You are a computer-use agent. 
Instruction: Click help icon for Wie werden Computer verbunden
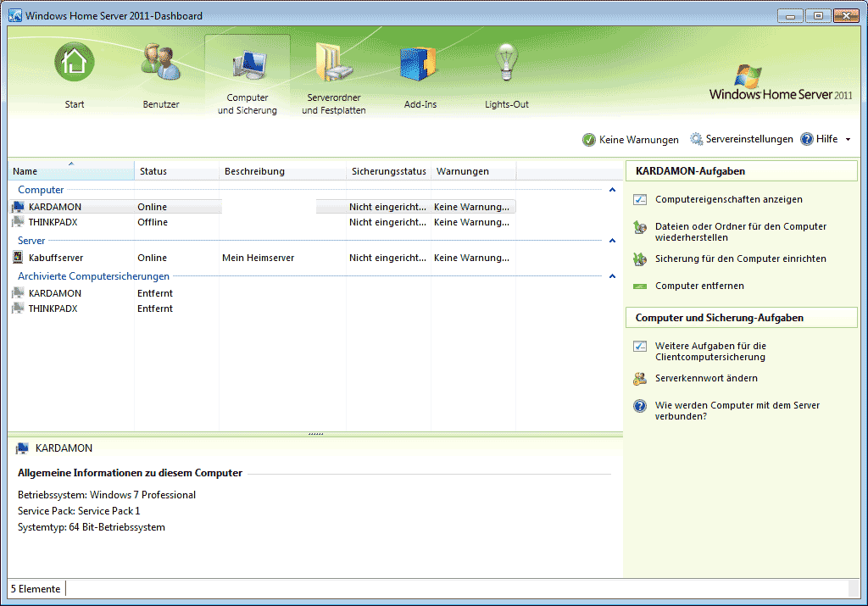[x=640, y=406]
